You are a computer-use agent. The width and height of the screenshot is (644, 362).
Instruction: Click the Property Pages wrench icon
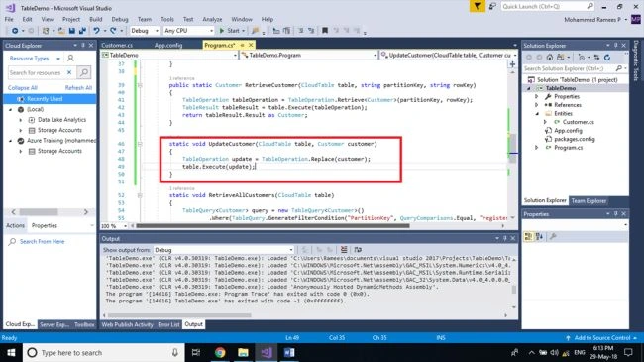[x=553, y=236]
